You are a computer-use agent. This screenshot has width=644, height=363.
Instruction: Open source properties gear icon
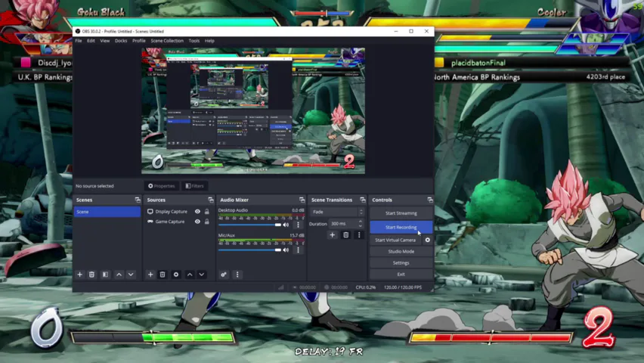(x=176, y=275)
